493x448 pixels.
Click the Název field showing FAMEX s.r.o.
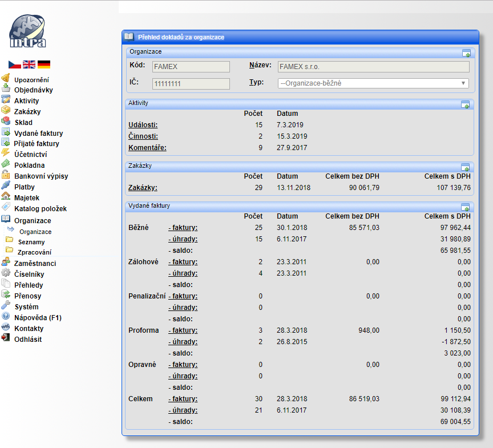(x=373, y=67)
